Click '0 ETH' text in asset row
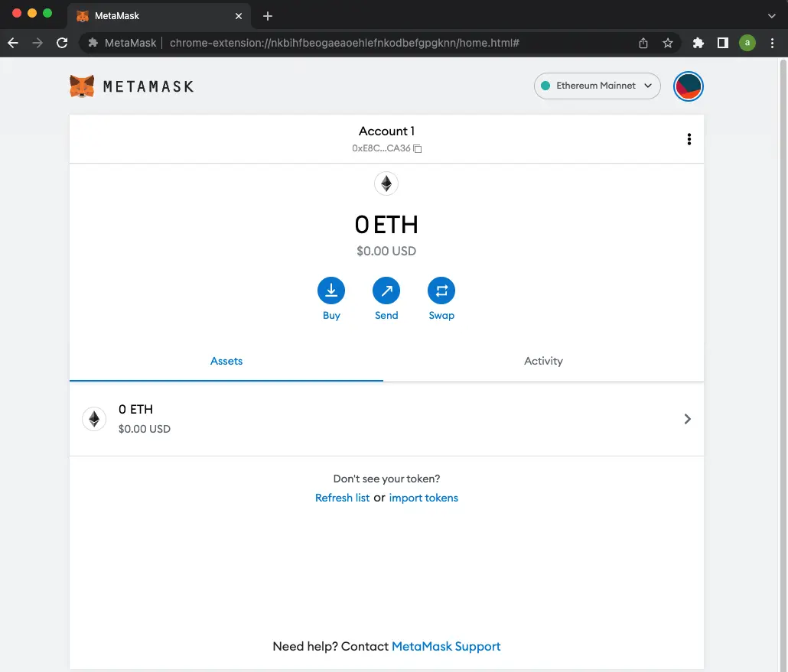Screen dimensions: 788x672 135,409
